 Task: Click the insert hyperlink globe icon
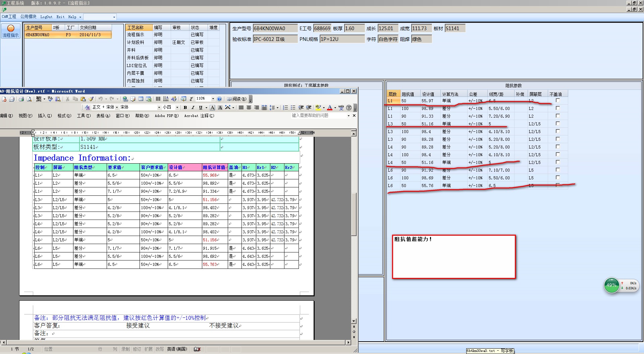[x=125, y=99]
